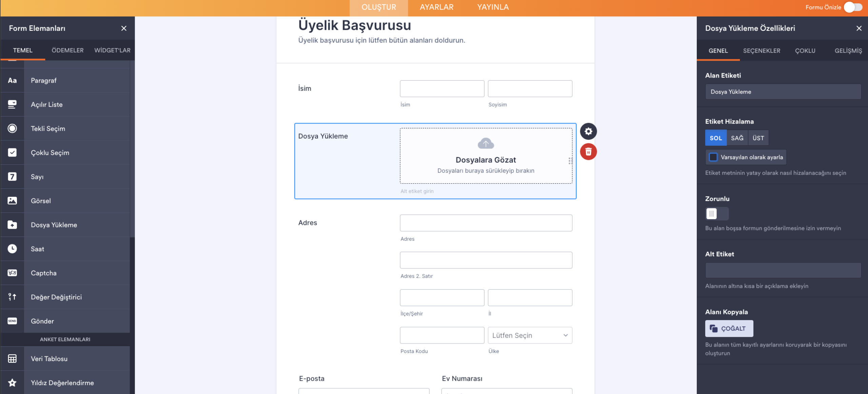Click the ANKET ELEMANLARI section header

[x=65, y=339]
